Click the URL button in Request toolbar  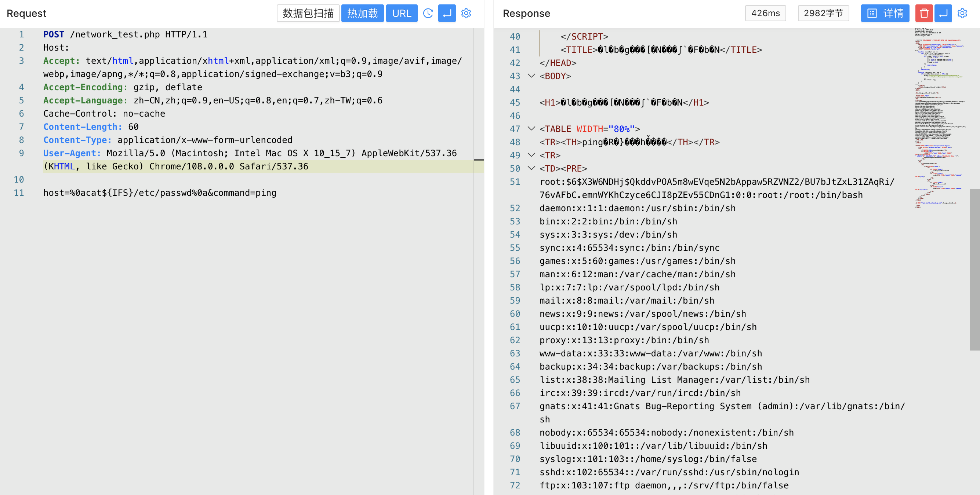point(401,13)
